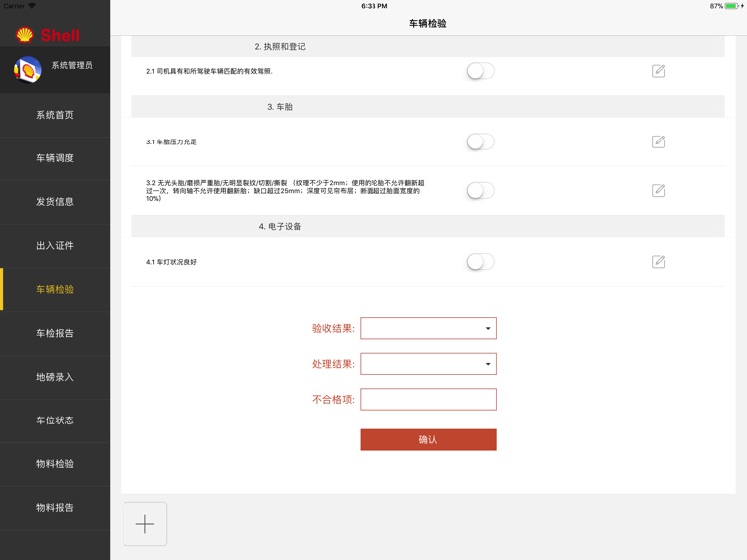Image resolution: width=747 pixels, height=560 pixels.
Task: Click the 系统管理员 user name
Action: click(x=72, y=65)
